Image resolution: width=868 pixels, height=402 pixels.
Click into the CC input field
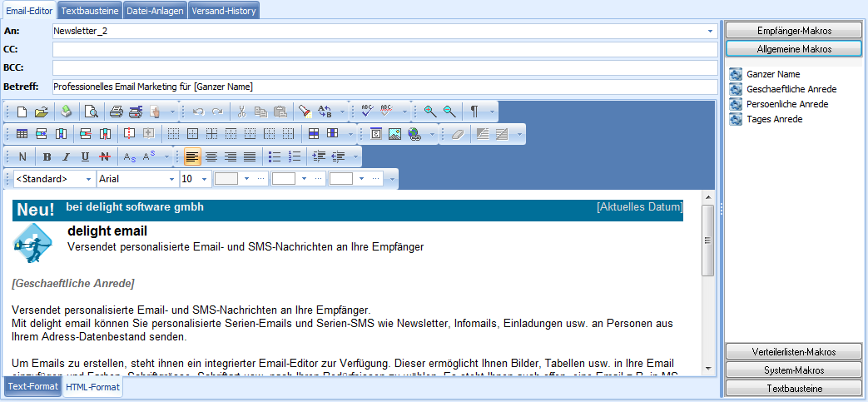tap(384, 49)
